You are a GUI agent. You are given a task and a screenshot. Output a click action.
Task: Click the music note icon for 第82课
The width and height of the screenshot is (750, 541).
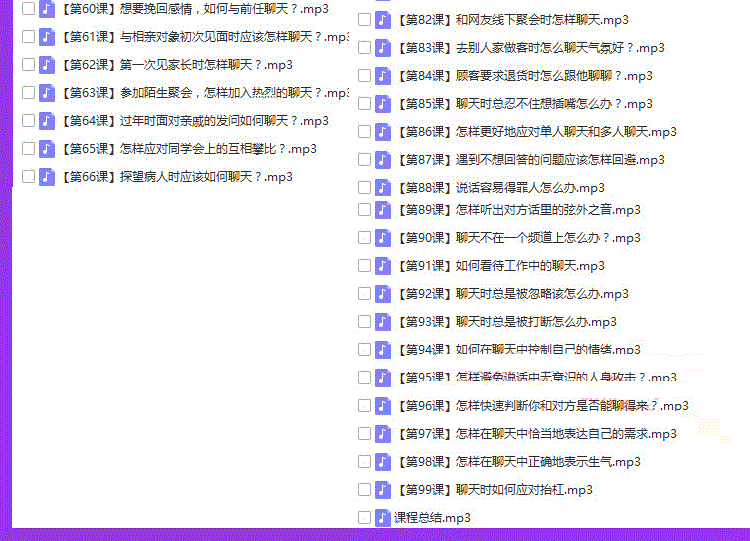383,20
